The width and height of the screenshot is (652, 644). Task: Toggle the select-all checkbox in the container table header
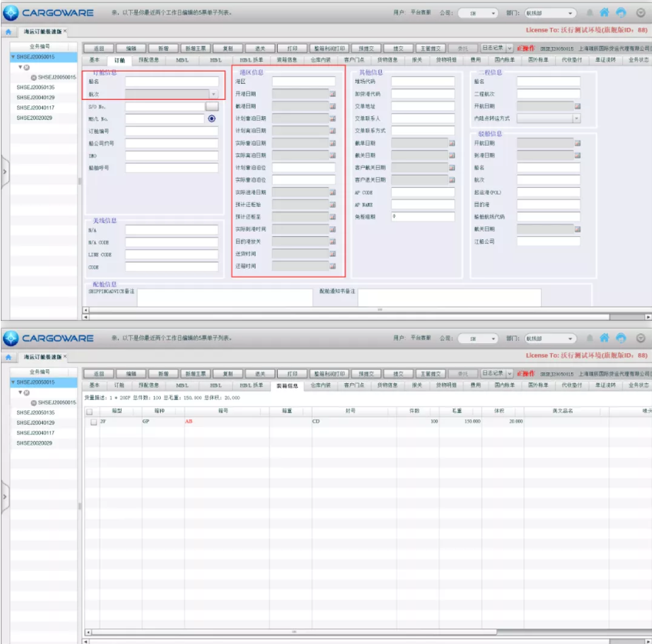(x=89, y=411)
